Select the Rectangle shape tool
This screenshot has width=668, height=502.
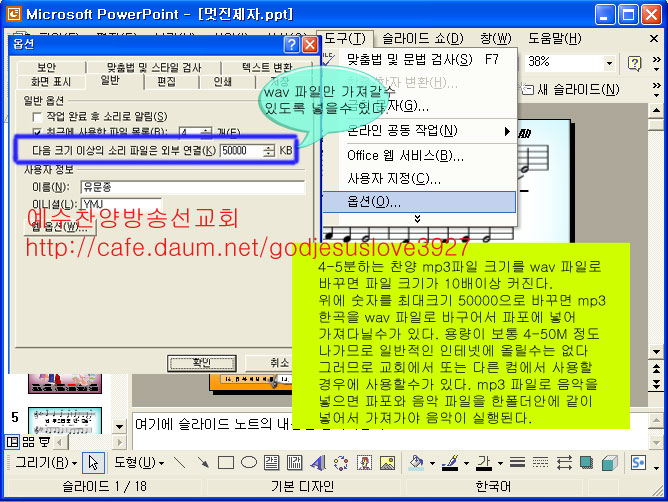pyautogui.click(x=226, y=462)
